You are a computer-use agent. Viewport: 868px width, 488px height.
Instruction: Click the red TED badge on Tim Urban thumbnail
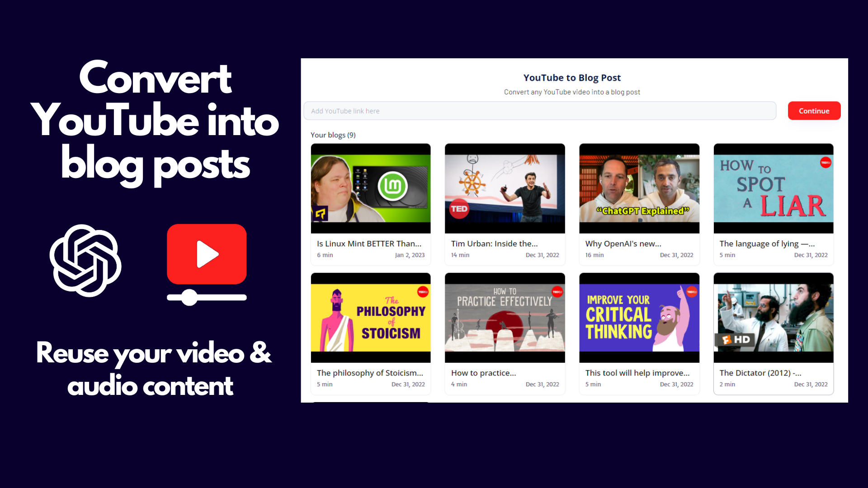(x=459, y=209)
